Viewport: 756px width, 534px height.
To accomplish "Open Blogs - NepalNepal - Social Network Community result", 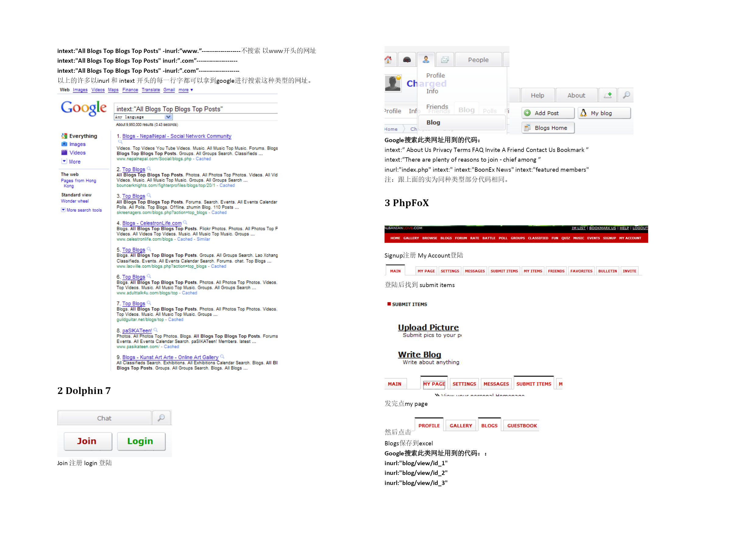I will pyautogui.click(x=177, y=136).
